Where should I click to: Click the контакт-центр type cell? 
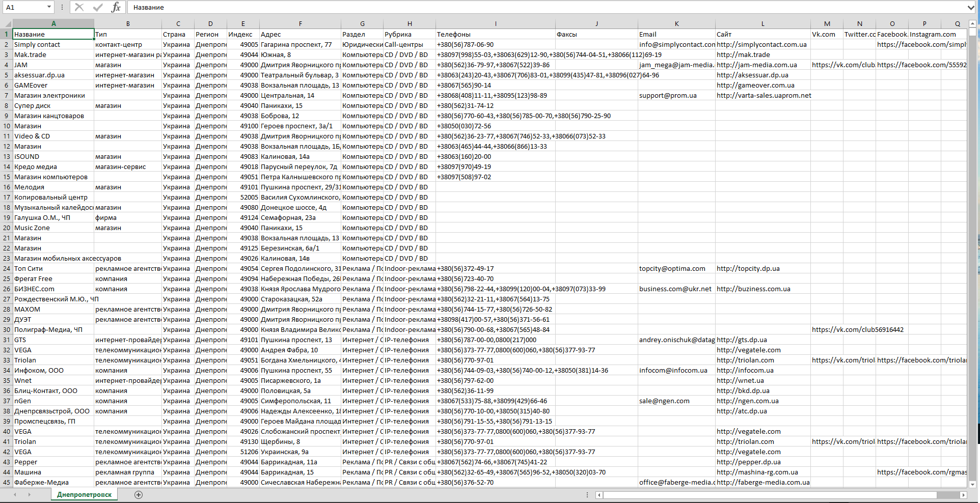[128, 44]
